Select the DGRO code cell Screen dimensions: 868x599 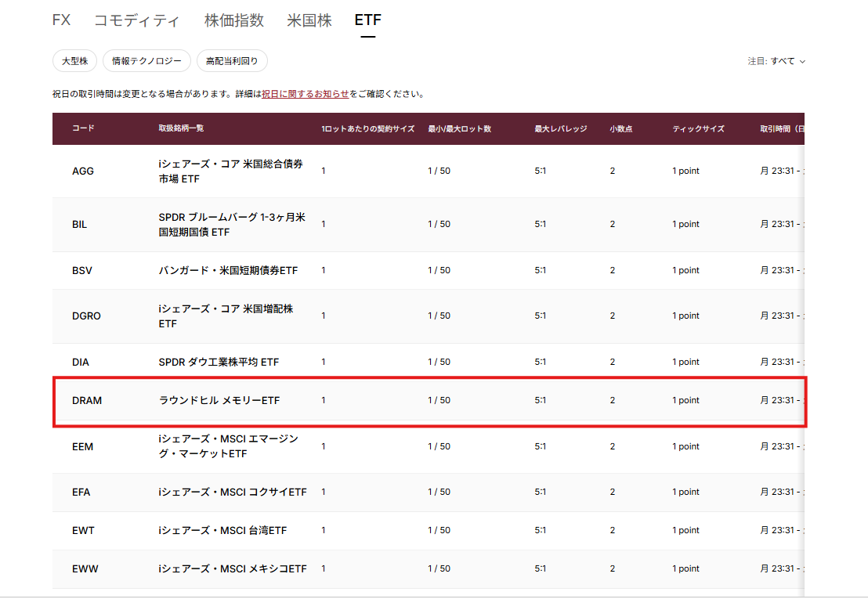coord(86,316)
